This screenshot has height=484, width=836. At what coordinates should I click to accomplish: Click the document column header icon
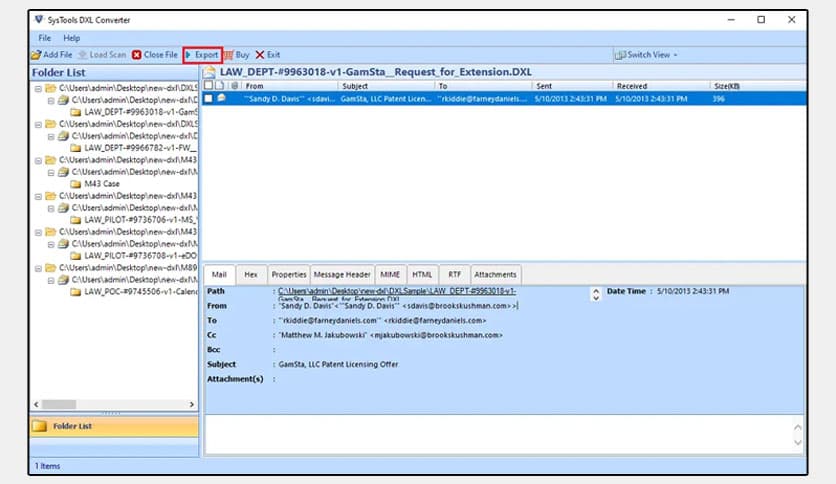(220, 85)
